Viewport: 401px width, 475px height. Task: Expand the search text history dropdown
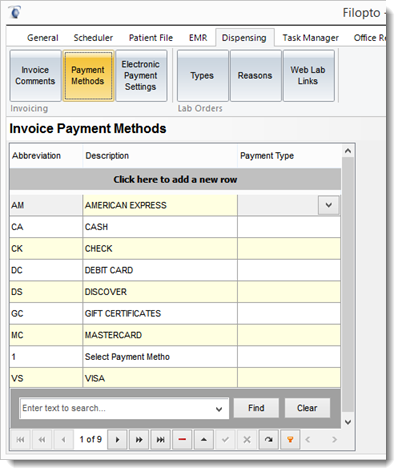(x=219, y=409)
